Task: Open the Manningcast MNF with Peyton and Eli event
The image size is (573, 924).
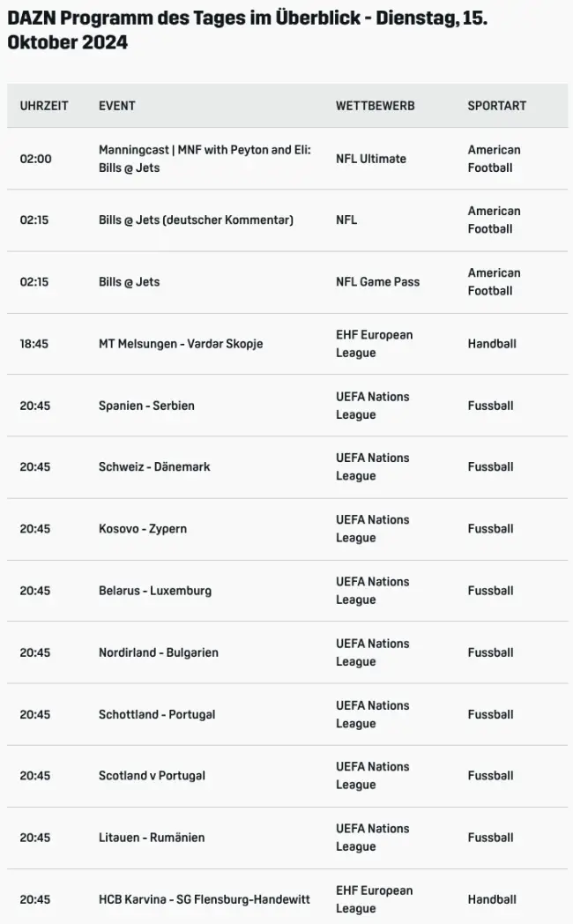Action: pos(205,159)
